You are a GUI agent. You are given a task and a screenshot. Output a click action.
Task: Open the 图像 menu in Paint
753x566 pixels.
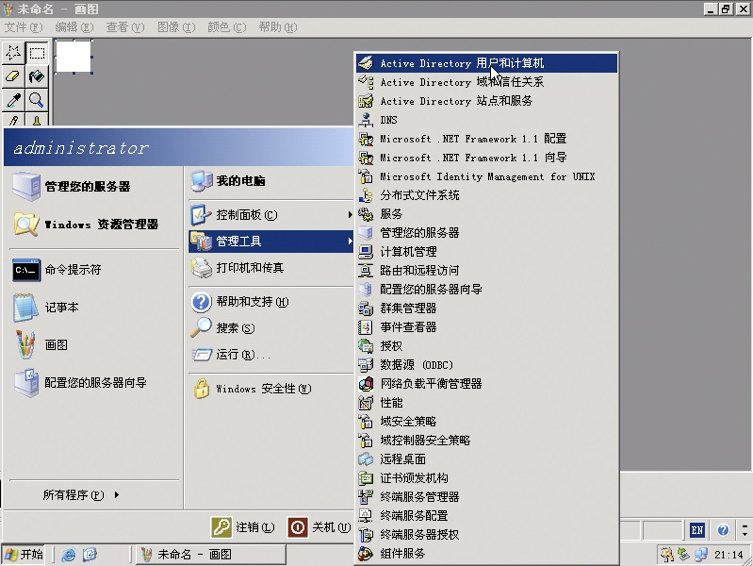click(x=176, y=27)
